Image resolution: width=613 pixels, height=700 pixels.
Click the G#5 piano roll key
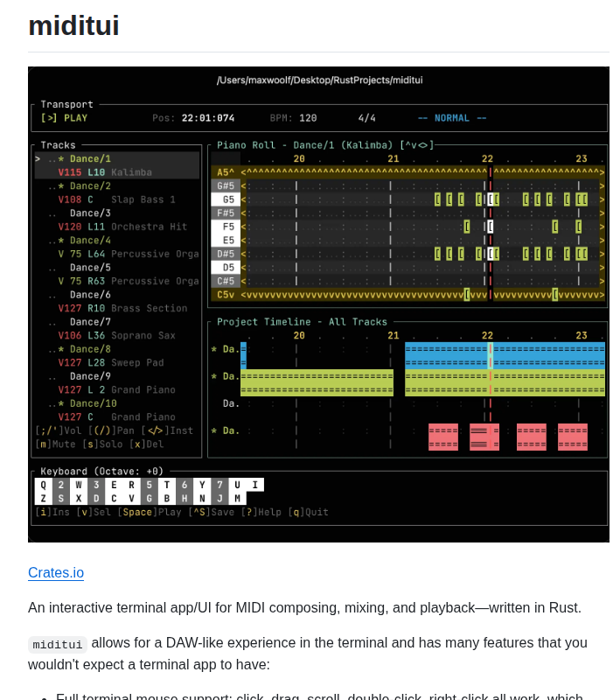(226, 186)
